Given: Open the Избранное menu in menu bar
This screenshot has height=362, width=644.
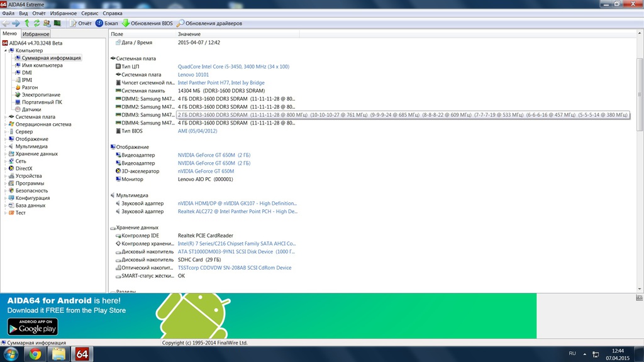Looking at the screenshot, I should pos(64,13).
